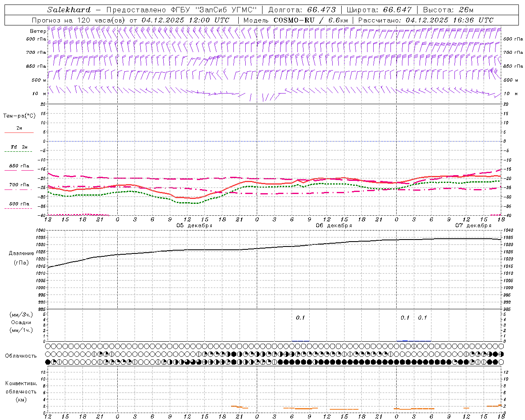525x420 pixels.
Task: Click the Осадки precipitation panel label
Action: 21,322
